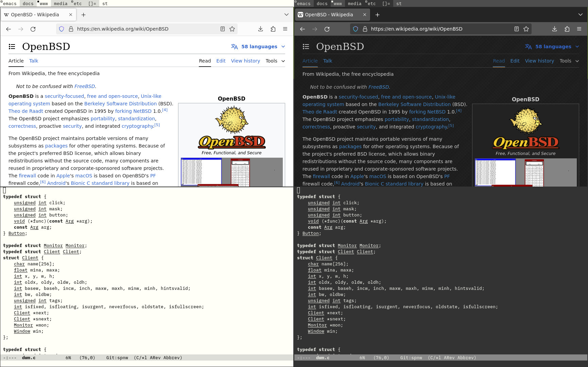The image size is (588, 367).
Task: Open citation [4] in the light page
Action: click(165, 110)
